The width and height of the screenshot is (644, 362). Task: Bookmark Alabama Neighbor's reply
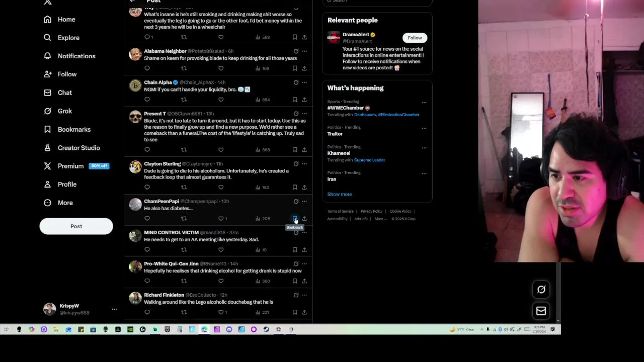(295, 68)
